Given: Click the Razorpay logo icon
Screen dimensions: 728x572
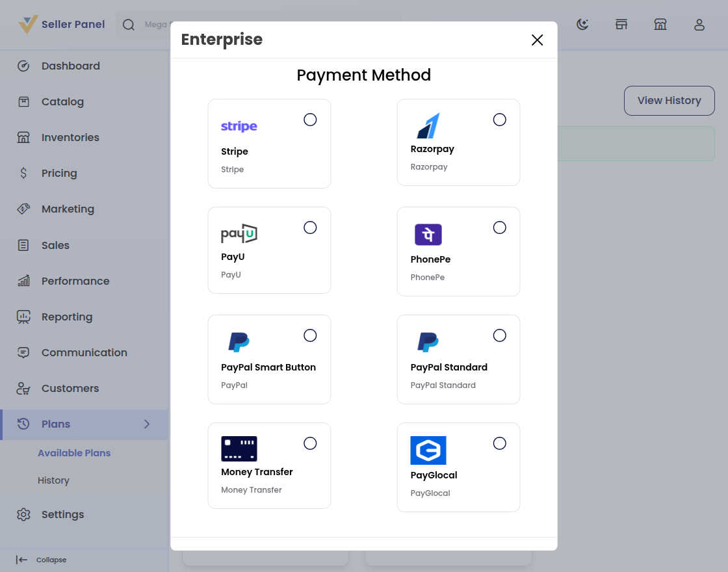Looking at the screenshot, I should pos(428,126).
